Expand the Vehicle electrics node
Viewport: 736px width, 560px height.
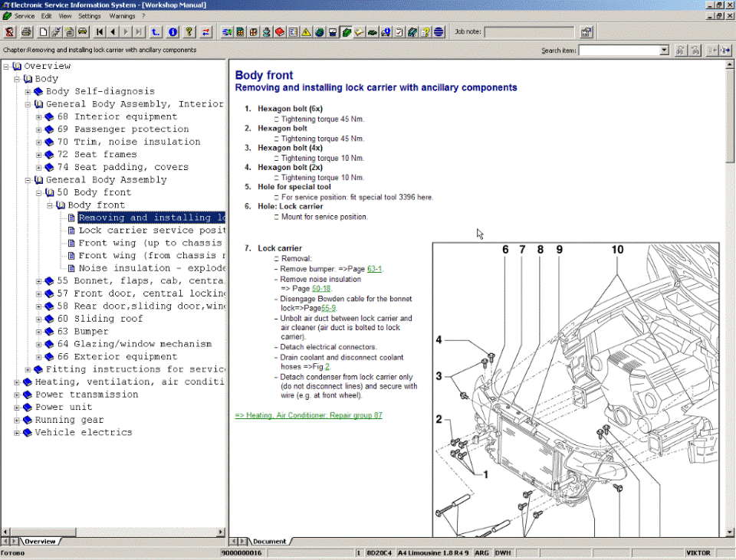(18, 434)
